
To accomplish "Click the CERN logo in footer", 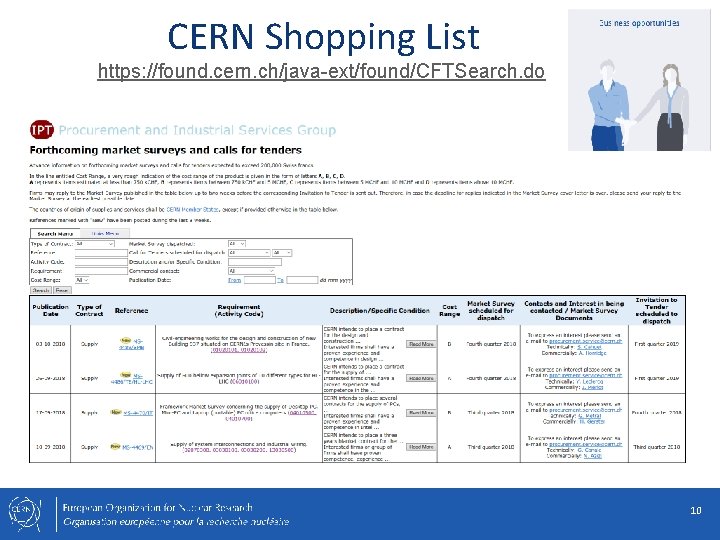I will point(25,514).
